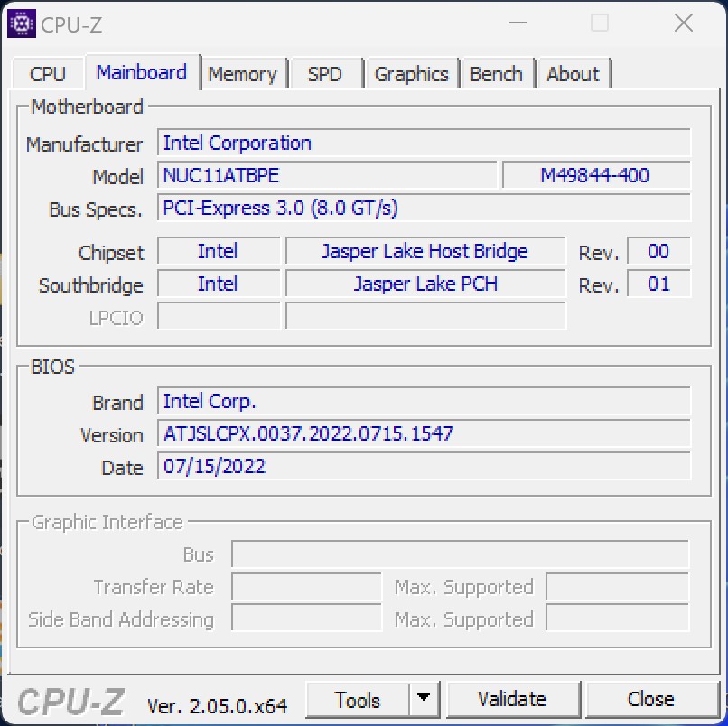Click the chipset Rev. value 00
Screen dimensions: 728x726
[x=658, y=251]
